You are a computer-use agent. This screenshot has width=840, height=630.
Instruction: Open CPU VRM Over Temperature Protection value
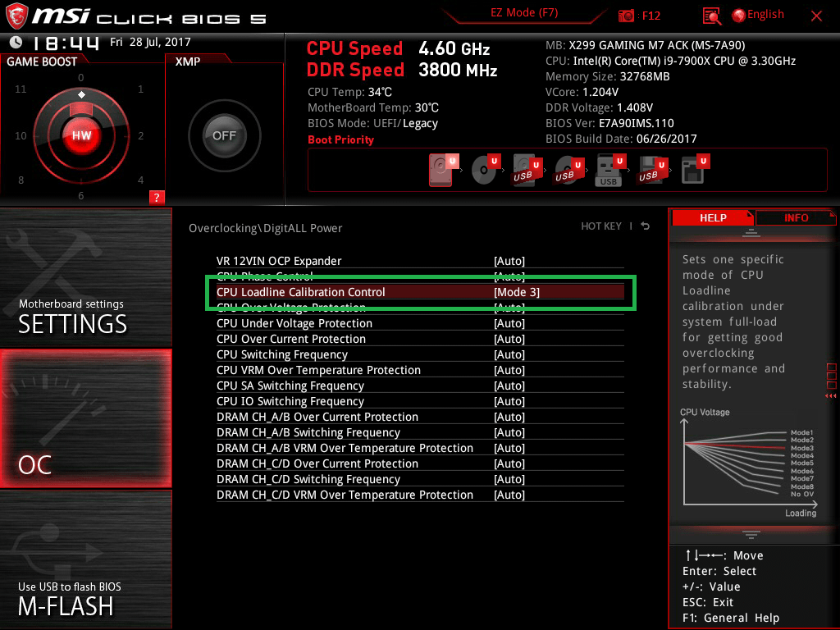509,370
